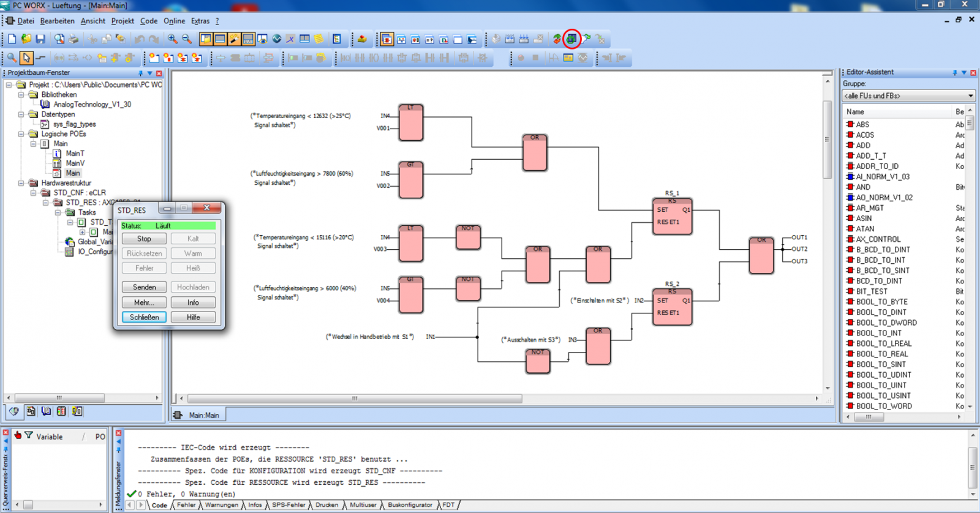Open the project control dialog icon circled in red

(571, 39)
